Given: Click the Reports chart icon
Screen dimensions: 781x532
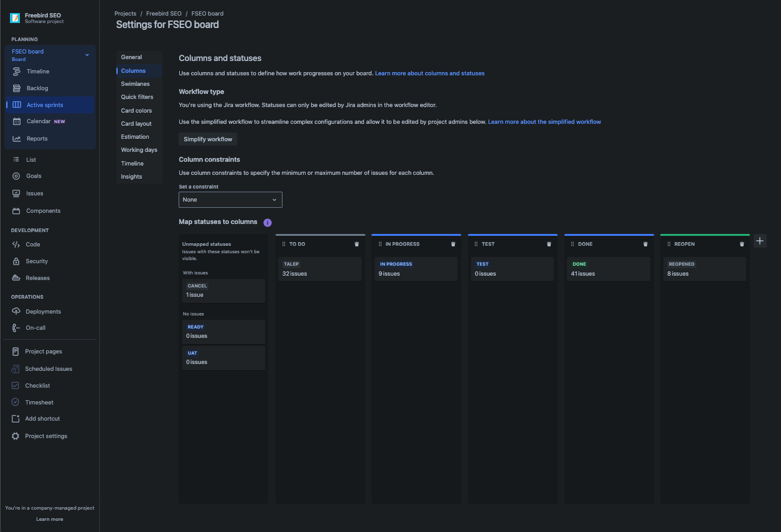Looking at the screenshot, I should coord(17,139).
